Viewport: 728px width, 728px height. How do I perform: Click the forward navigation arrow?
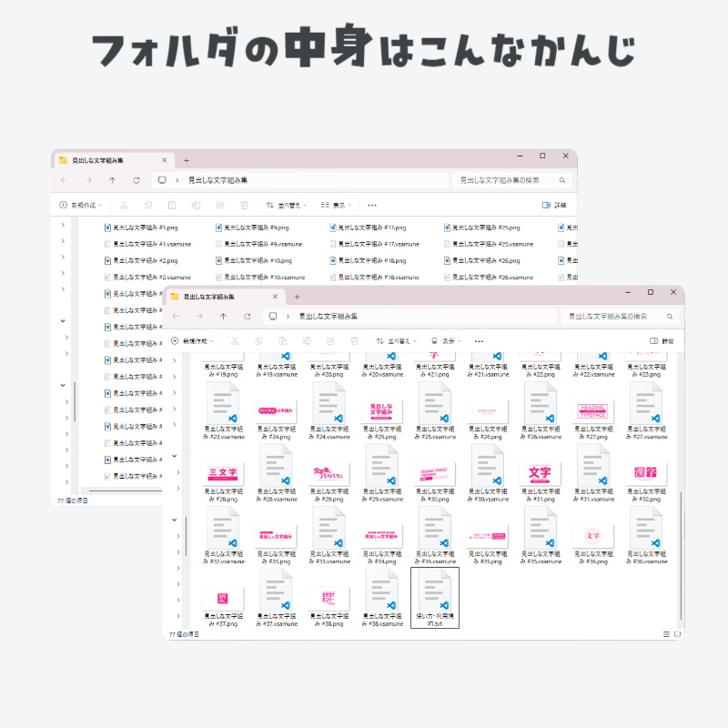[199, 317]
